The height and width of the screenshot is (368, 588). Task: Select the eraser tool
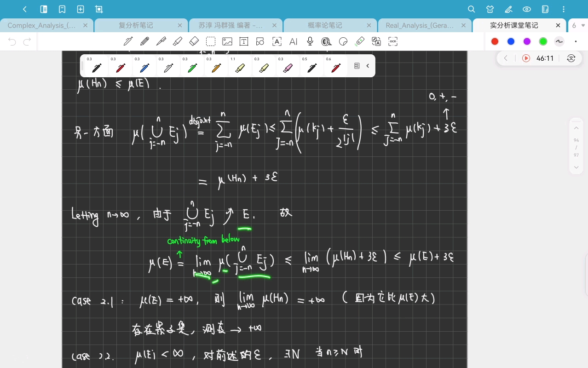pyautogui.click(x=194, y=41)
